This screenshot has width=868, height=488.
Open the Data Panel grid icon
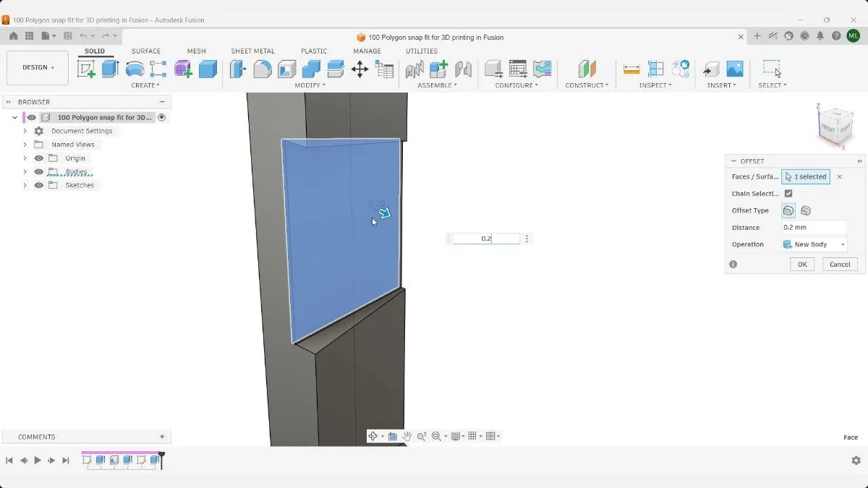pos(30,35)
